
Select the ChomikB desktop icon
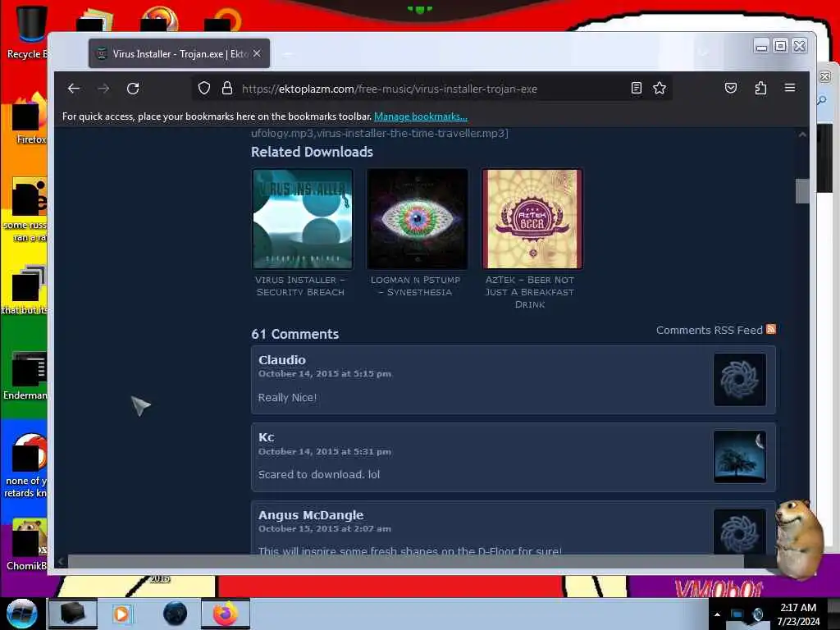pyautogui.click(x=27, y=545)
